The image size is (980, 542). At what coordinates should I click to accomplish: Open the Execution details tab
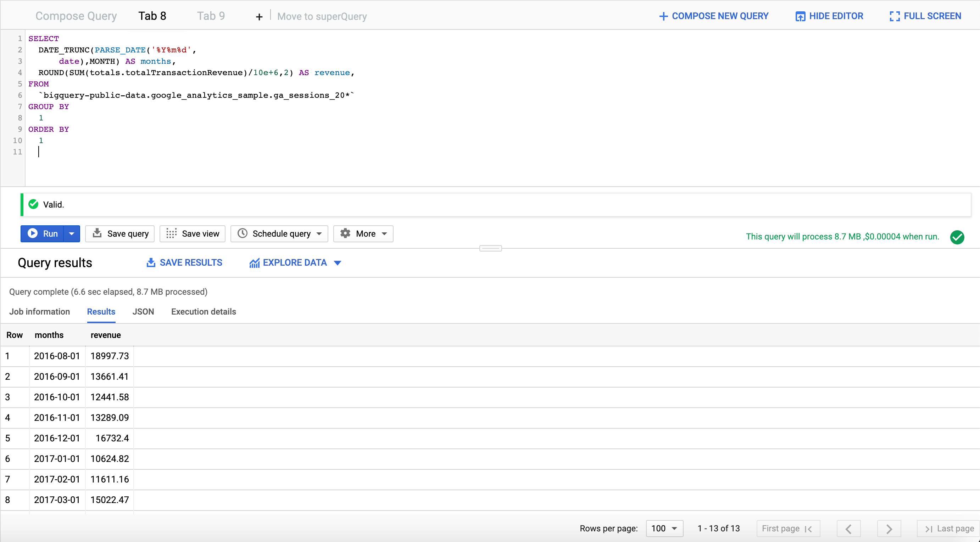204,312
